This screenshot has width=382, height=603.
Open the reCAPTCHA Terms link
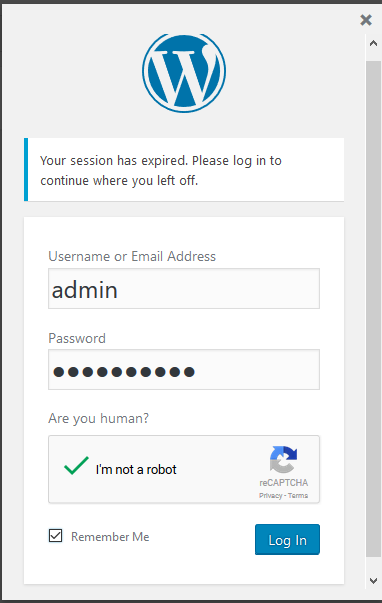coord(298,495)
